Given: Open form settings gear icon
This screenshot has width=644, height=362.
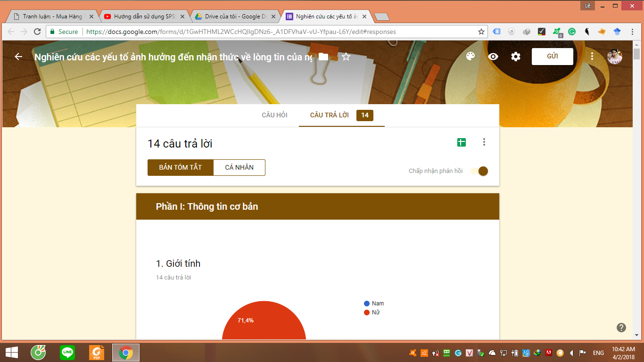Looking at the screenshot, I should pos(516,57).
